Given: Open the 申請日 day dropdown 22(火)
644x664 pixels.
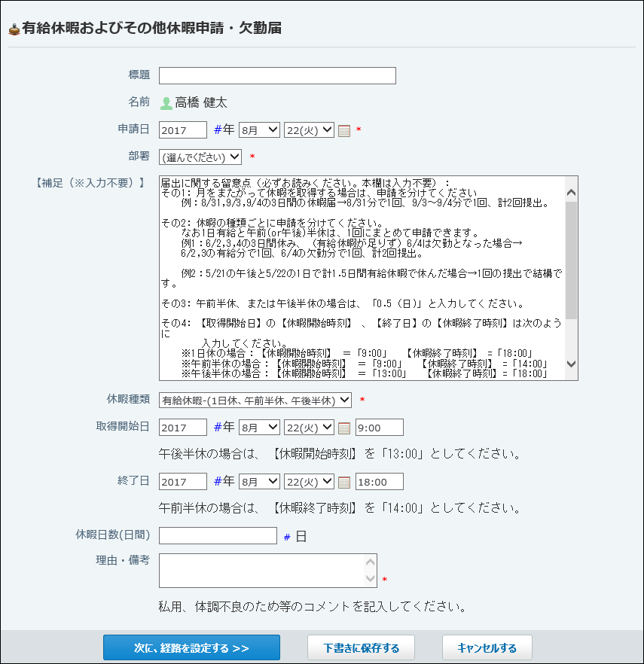Looking at the screenshot, I should [x=309, y=130].
